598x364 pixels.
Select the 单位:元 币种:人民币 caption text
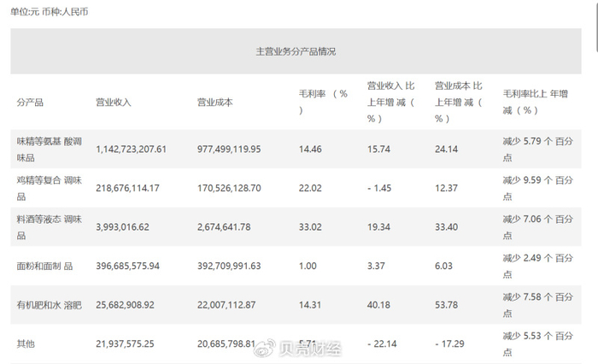tap(50, 13)
